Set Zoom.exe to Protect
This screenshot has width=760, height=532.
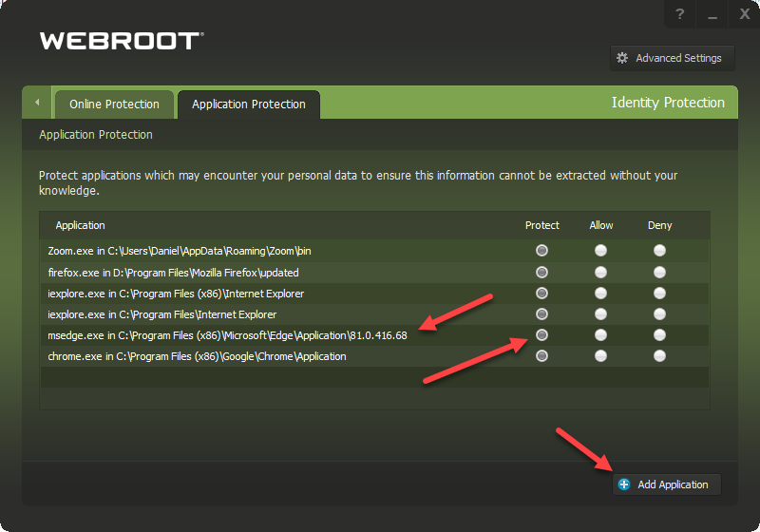pyautogui.click(x=541, y=251)
